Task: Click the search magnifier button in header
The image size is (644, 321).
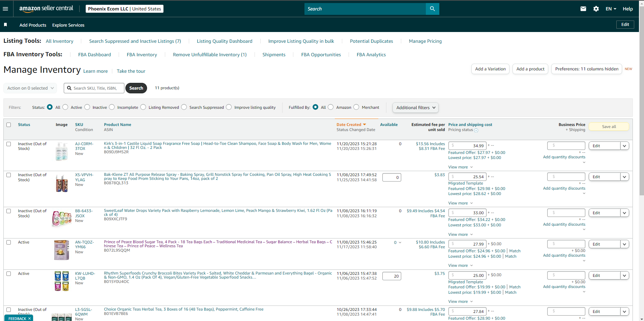Action: (432, 9)
